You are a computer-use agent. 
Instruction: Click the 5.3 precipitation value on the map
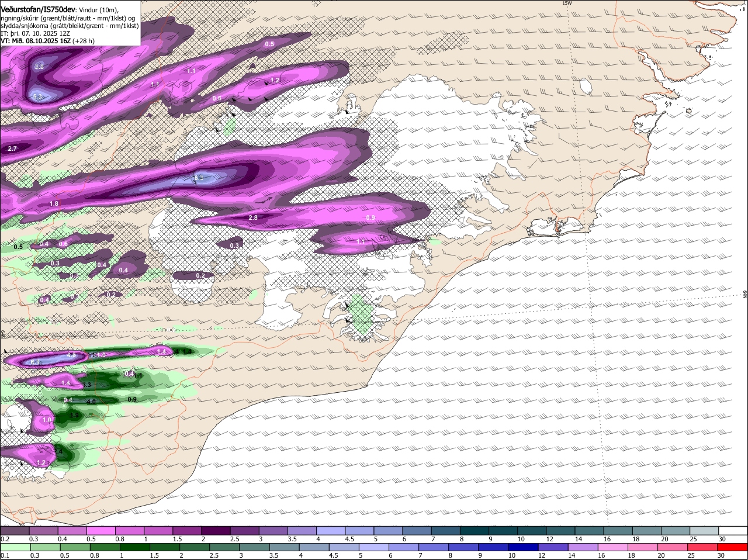click(x=38, y=97)
